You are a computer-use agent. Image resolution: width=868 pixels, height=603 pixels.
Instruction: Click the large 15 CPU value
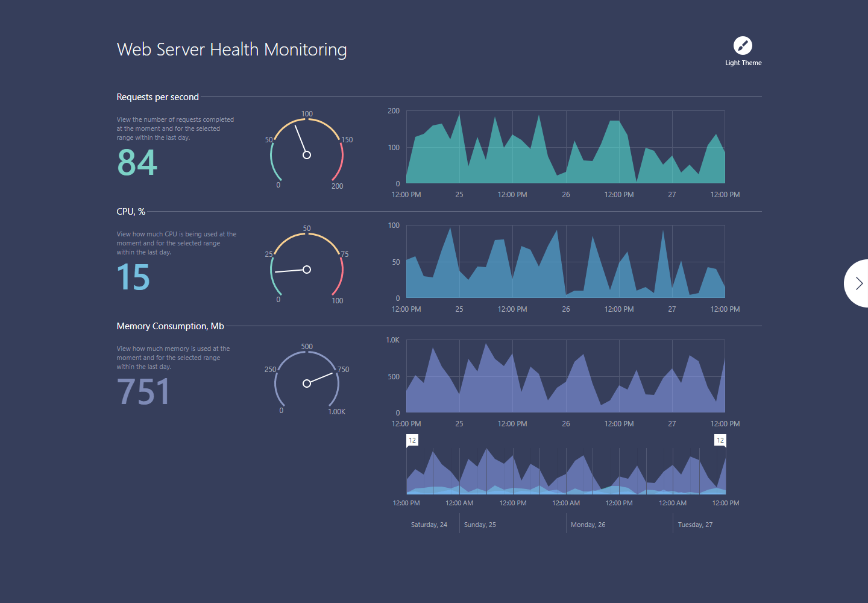(x=133, y=277)
